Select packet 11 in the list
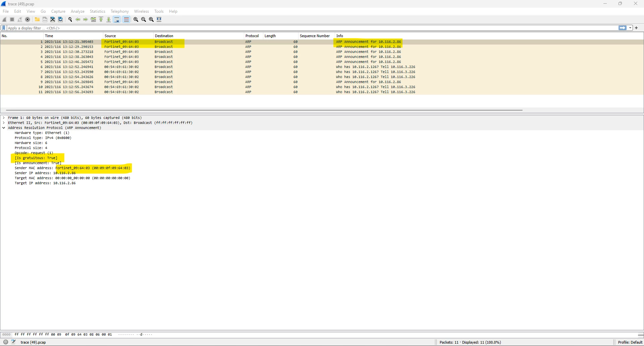644x346 pixels. [x=322, y=92]
